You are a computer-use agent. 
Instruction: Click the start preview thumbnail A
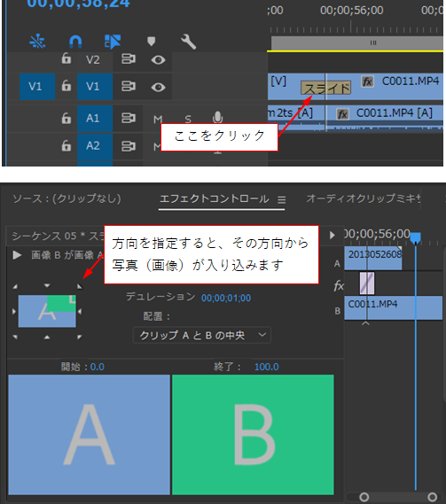click(90, 434)
